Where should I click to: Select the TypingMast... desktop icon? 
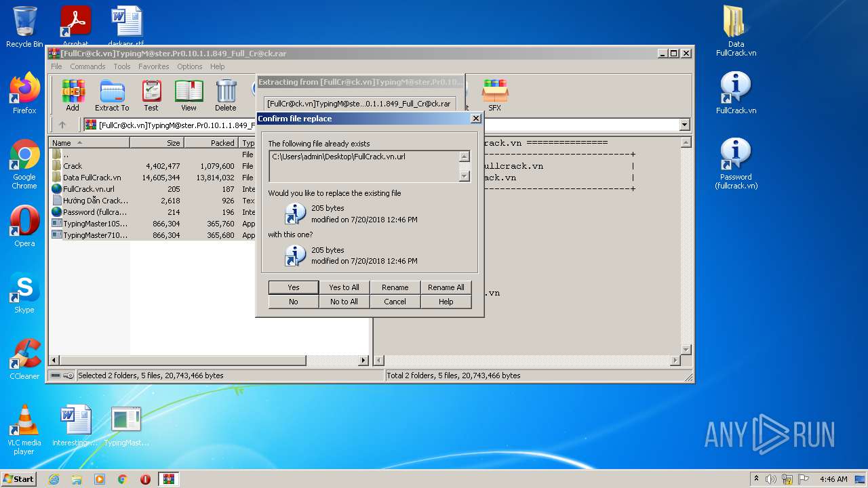(126, 426)
